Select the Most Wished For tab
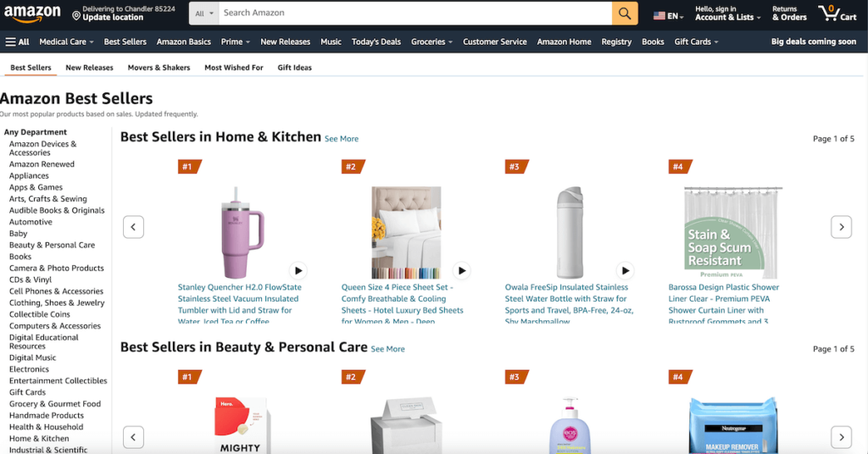The height and width of the screenshot is (454, 868). (234, 68)
